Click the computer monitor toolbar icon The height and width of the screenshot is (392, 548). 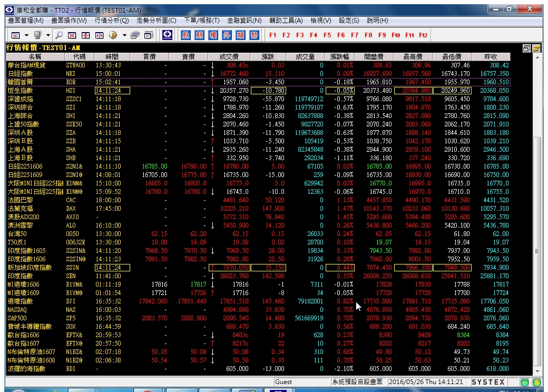37,35
